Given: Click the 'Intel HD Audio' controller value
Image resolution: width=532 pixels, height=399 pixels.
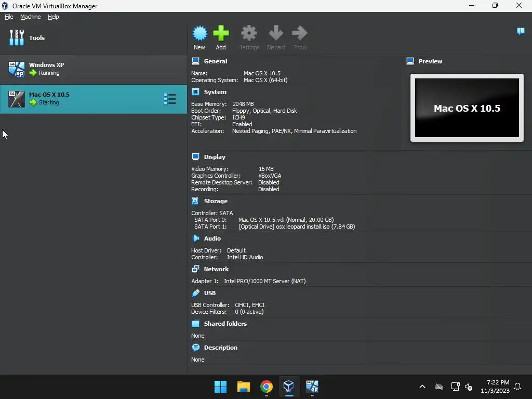Looking at the screenshot, I should (x=245, y=257).
